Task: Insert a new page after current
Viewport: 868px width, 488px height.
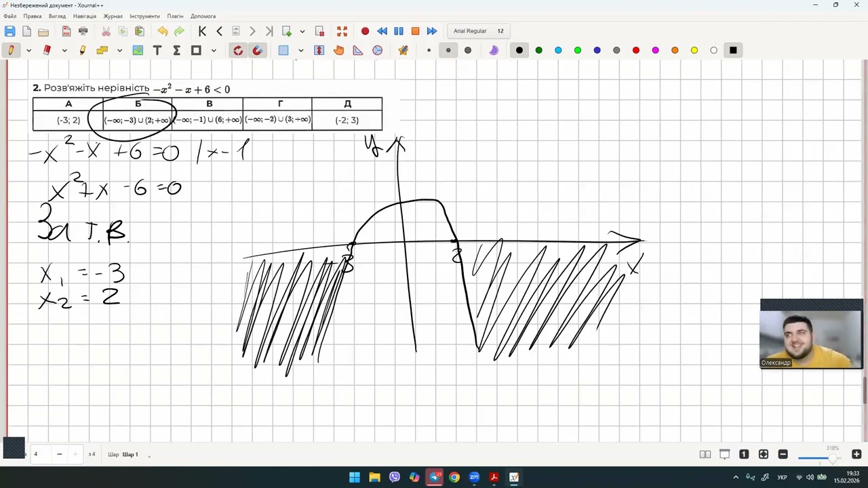Action: [x=287, y=31]
